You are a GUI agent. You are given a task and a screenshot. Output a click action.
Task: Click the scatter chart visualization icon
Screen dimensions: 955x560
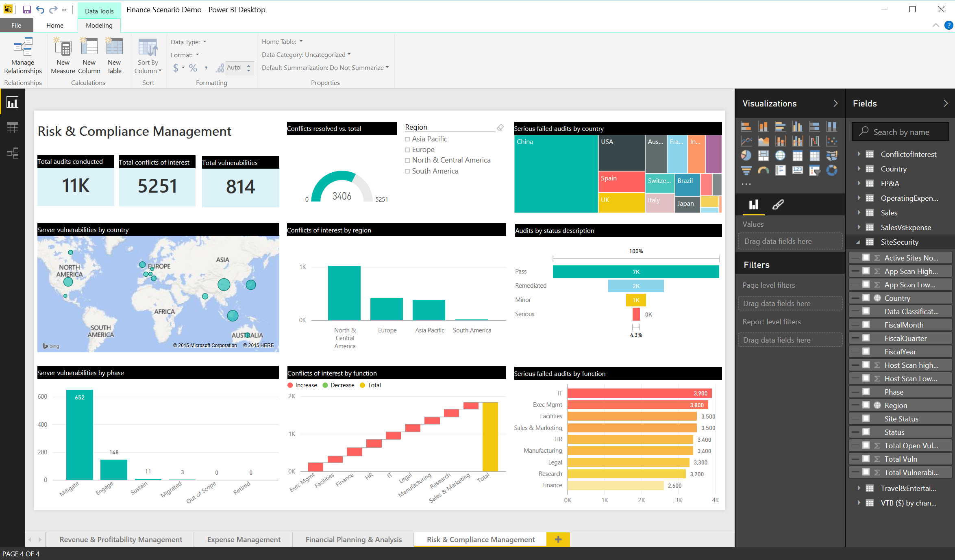(x=831, y=141)
